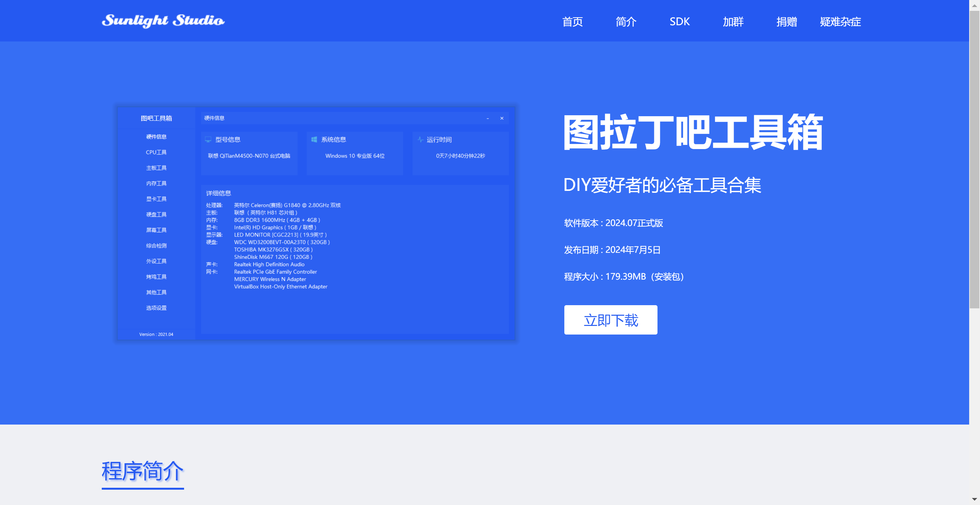Click the close X in toolbox screenshot

[x=502, y=118]
